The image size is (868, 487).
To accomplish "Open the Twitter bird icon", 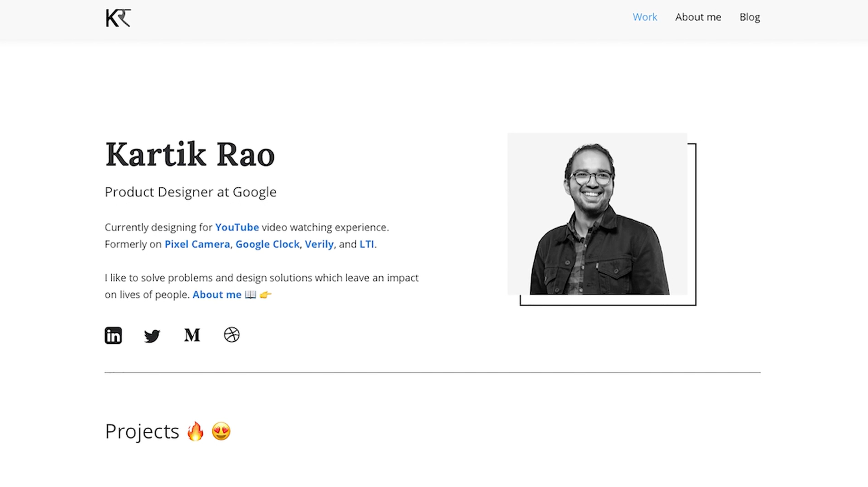I will pyautogui.click(x=152, y=336).
